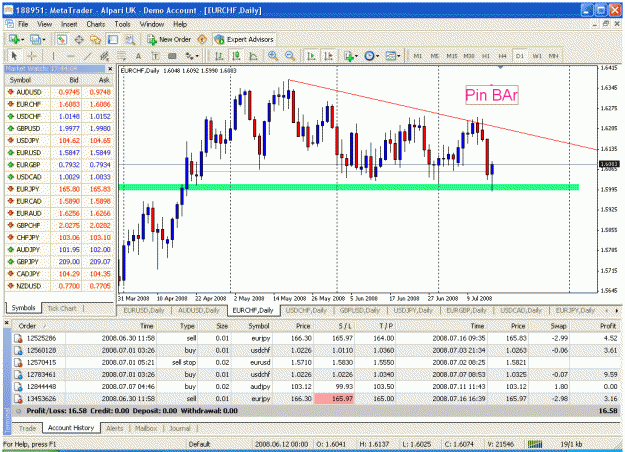Viewport: 625px width, 452px height.
Task: Select the Trendline drawing tool
Action: (88, 56)
